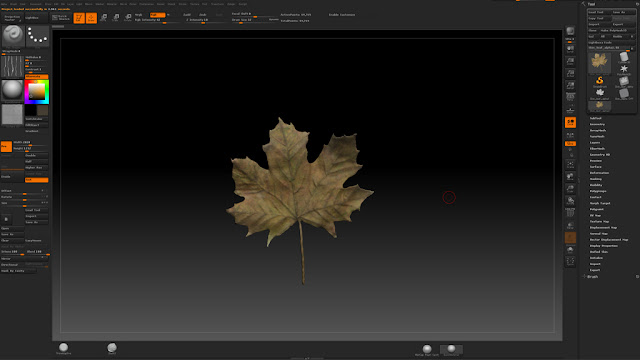
Task: Pick a hue in the color picker square
Action: point(37,91)
